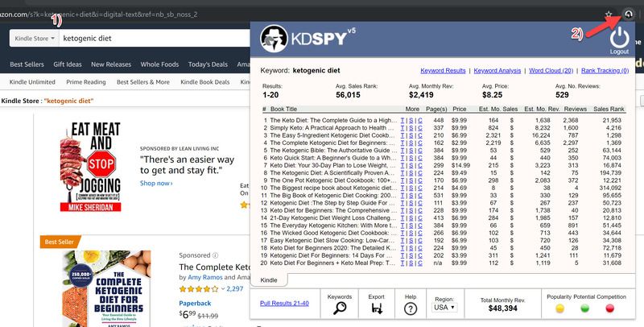Open Rank Tracking (0) link
The height and width of the screenshot is (327, 644).
pos(605,71)
